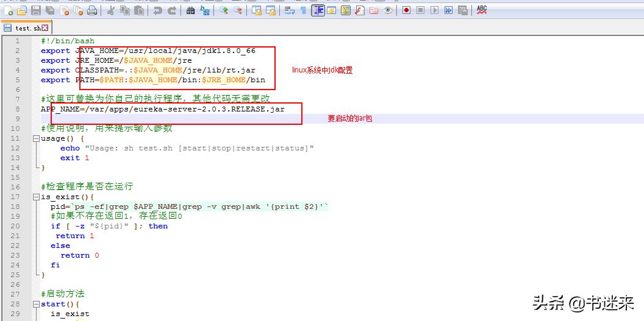
Task: Stop macro recording square button
Action: [x=420, y=10]
